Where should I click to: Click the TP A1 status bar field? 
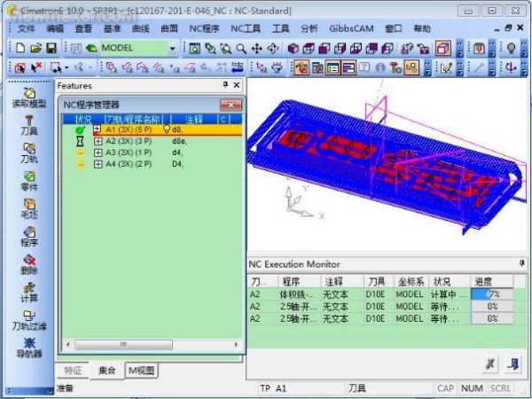pyautogui.click(x=302, y=387)
